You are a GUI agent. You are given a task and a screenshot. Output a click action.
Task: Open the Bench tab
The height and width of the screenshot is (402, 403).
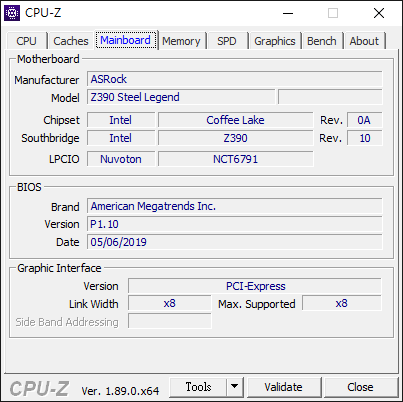pos(322,41)
